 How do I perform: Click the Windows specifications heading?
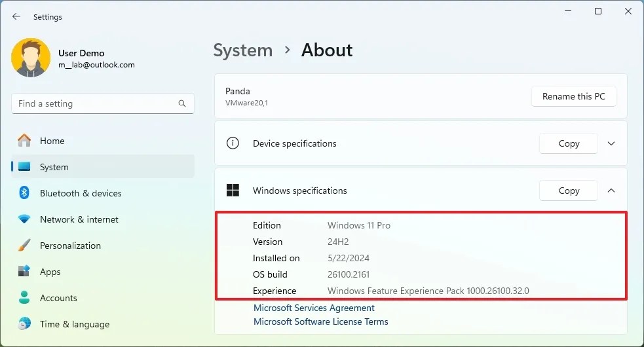(300, 191)
